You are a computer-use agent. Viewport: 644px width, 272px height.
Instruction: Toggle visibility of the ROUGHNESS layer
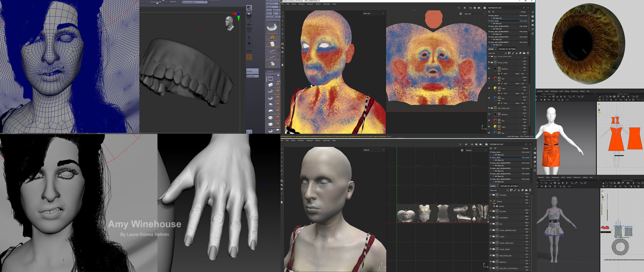[x=491, y=218]
